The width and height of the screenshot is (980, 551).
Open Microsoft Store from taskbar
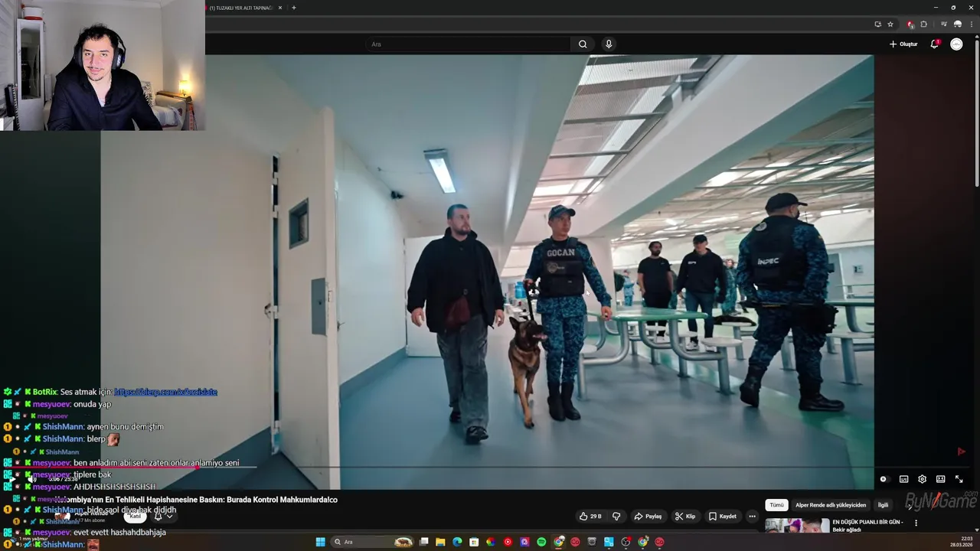pos(474,542)
